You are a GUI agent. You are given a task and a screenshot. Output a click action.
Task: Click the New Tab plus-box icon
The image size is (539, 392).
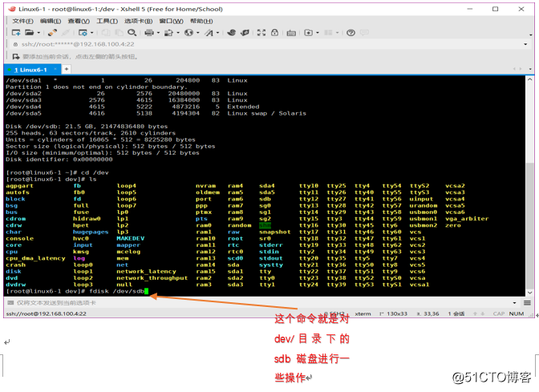click(x=308, y=33)
